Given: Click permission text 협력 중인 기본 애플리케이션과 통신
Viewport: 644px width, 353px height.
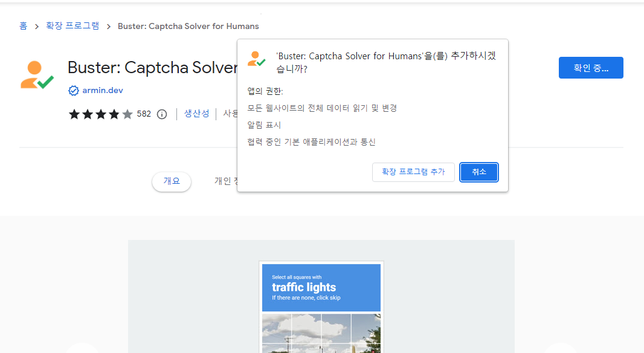Looking at the screenshot, I should click(311, 142).
